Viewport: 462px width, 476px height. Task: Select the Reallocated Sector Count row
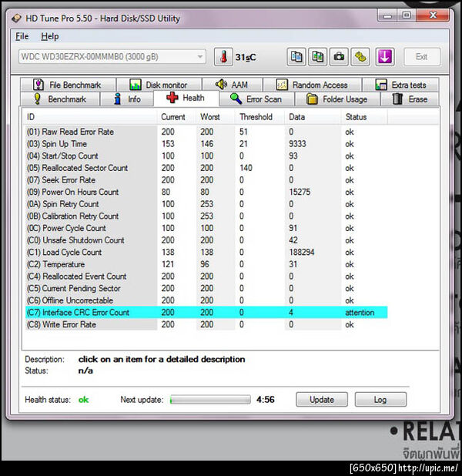[x=206, y=168]
